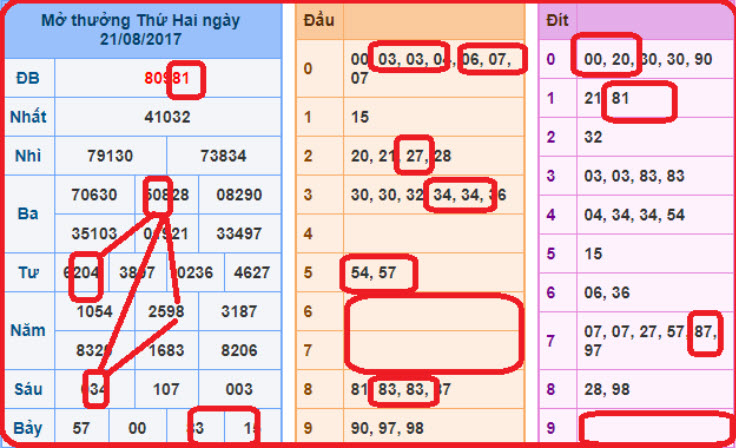736x448 pixels.
Task: Click the special prize number 80981
Action: pos(168,79)
